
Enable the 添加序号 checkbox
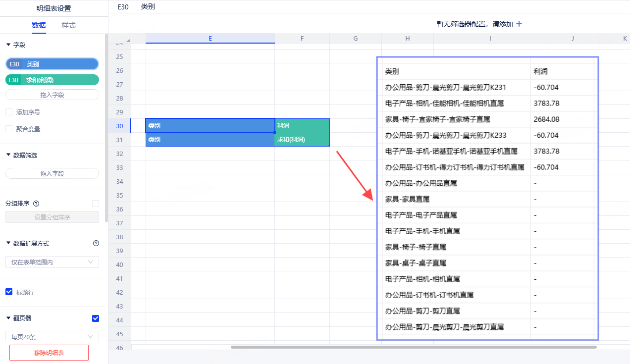[9, 112]
